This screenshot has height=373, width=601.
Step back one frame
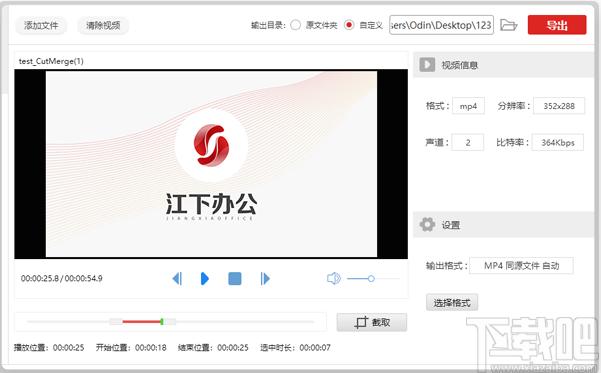point(177,279)
